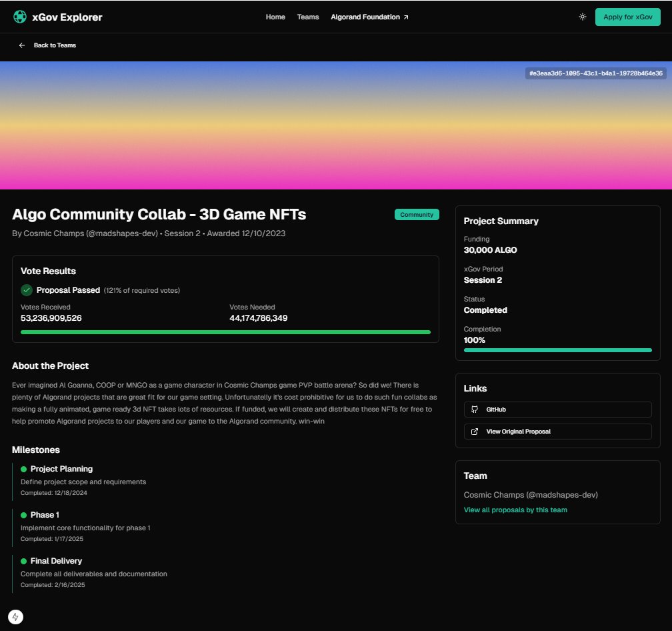672x631 pixels.
Task: Click the GitHub icon in Links
Action: coord(475,410)
